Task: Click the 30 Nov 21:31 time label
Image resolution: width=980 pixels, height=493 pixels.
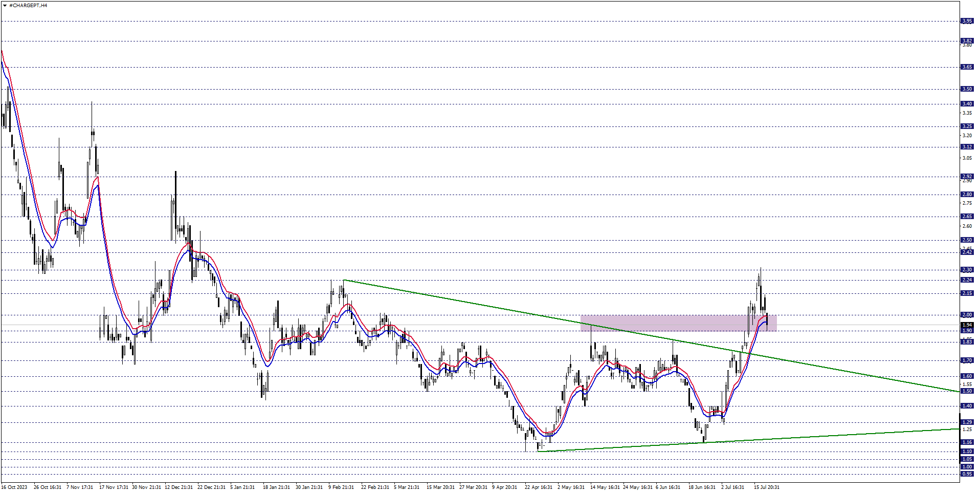Action: 146,487
